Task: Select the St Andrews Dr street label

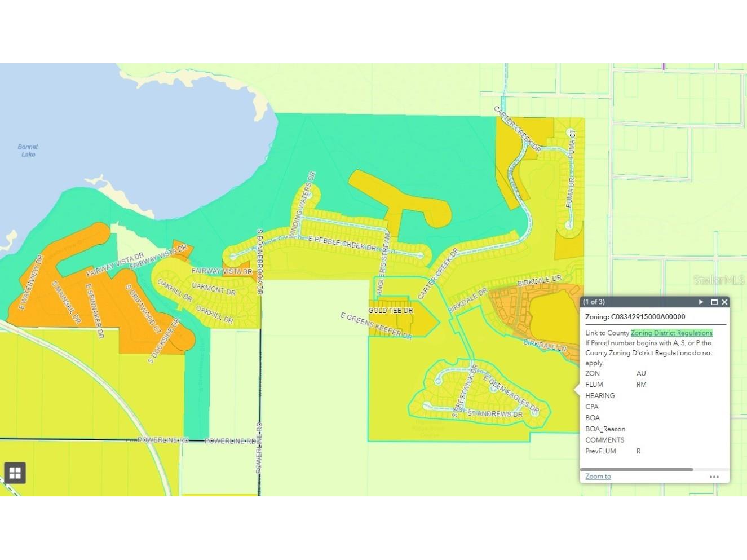Action: pyautogui.click(x=494, y=414)
